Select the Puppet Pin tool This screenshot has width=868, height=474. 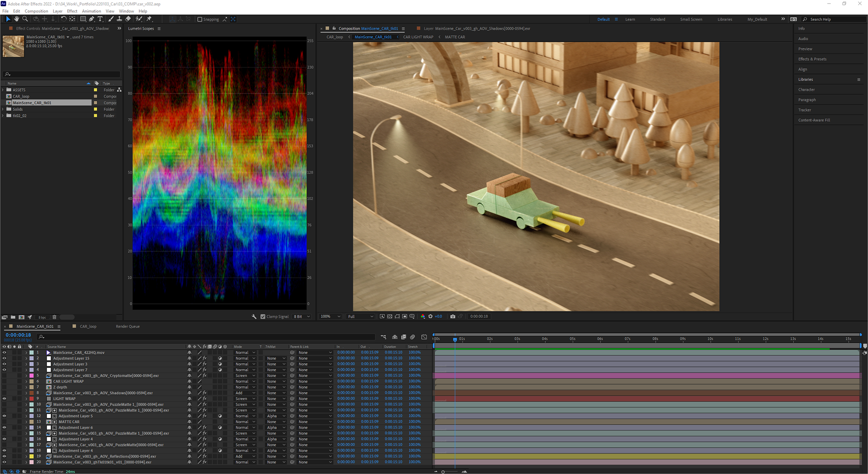(x=149, y=19)
